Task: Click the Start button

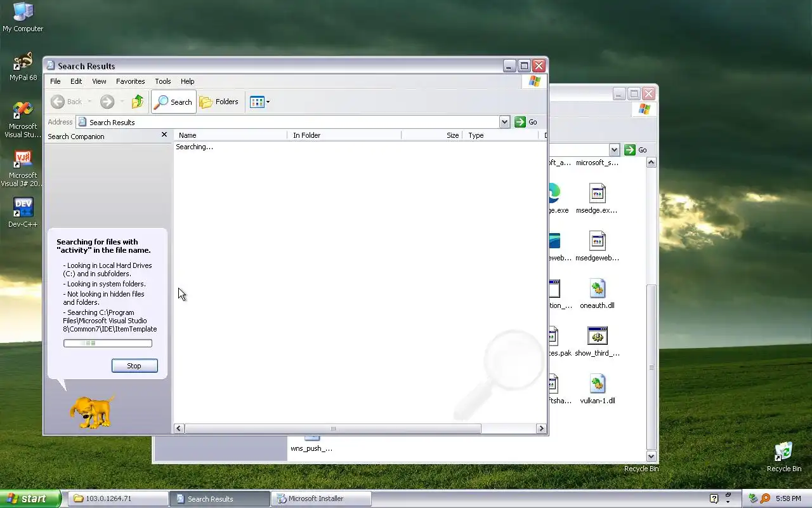Action: pyautogui.click(x=30, y=498)
